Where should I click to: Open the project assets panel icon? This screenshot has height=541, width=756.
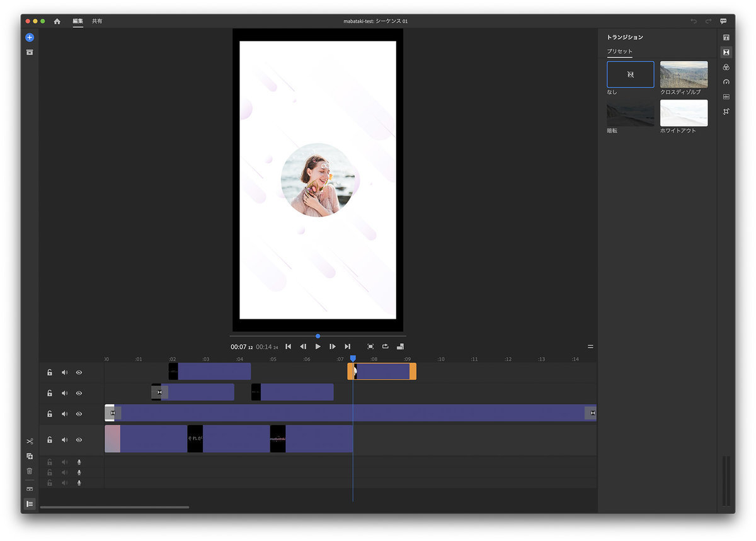point(30,52)
